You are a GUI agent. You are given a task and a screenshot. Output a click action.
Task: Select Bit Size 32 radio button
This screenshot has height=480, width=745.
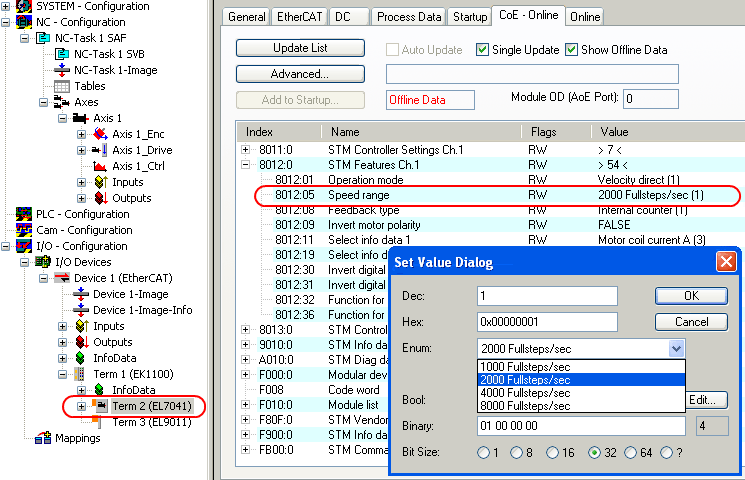pos(594,452)
